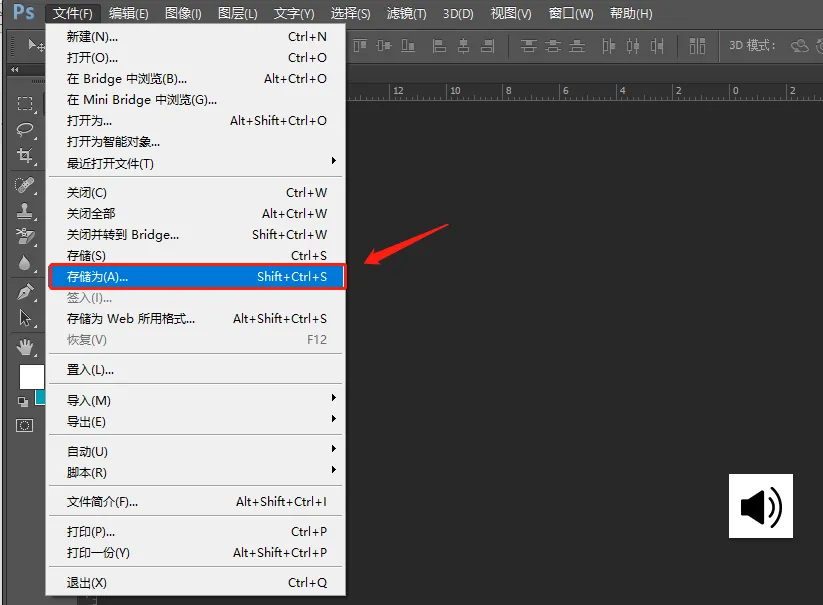
Task: Select the Path Selection arrow tool
Action: tap(25, 318)
